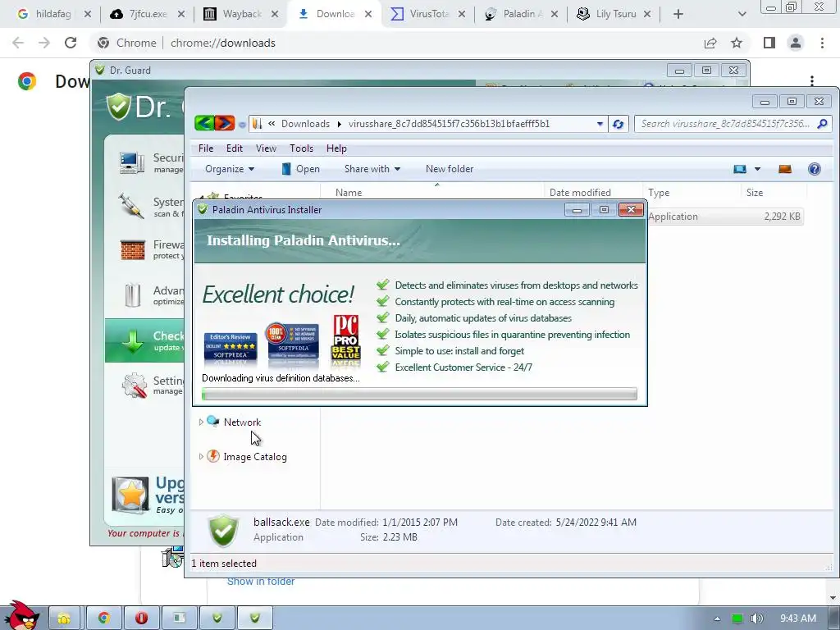Open the Edit menu in Explorer
The width and height of the screenshot is (840, 630).
point(234,148)
